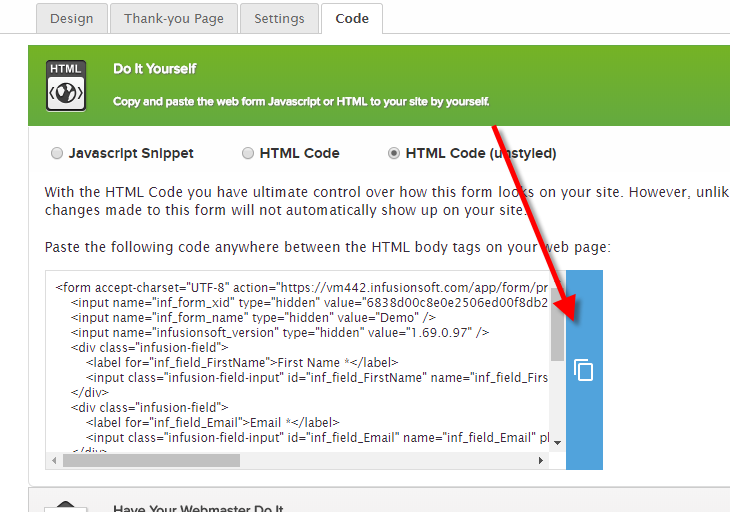Click the Email label code line
This screenshot has height=512, width=730.
pyautogui.click(x=213, y=422)
